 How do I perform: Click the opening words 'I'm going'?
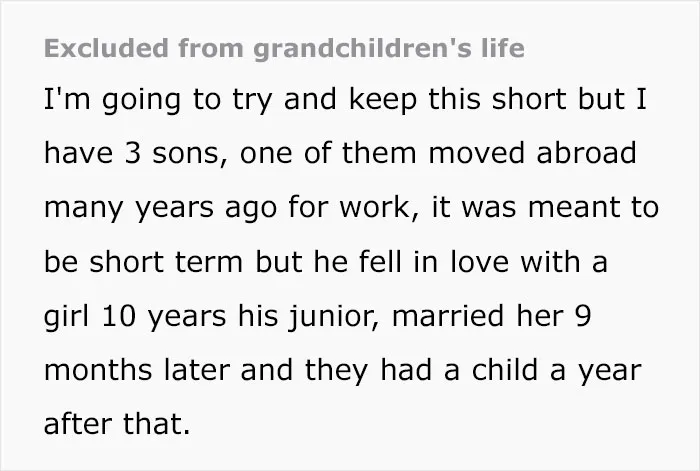click(112, 99)
